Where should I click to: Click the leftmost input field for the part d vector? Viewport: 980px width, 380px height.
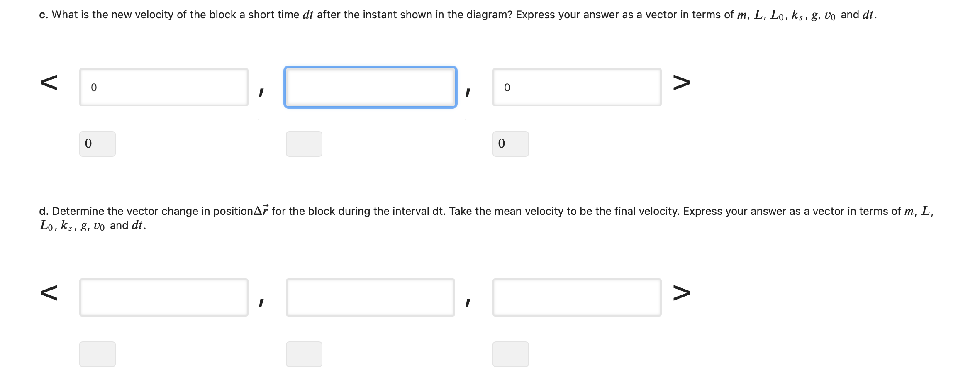(x=163, y=297)
